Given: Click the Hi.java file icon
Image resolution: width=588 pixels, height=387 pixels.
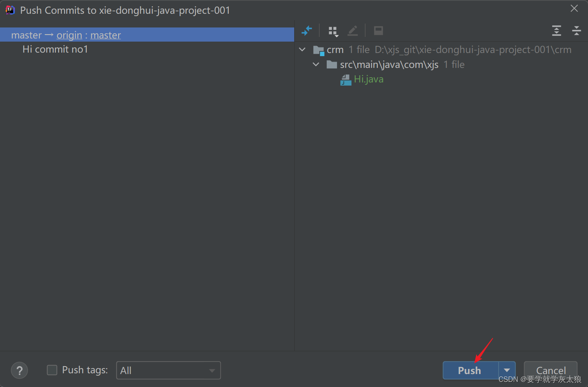Looking at the screenshot, I should point(346,80).
